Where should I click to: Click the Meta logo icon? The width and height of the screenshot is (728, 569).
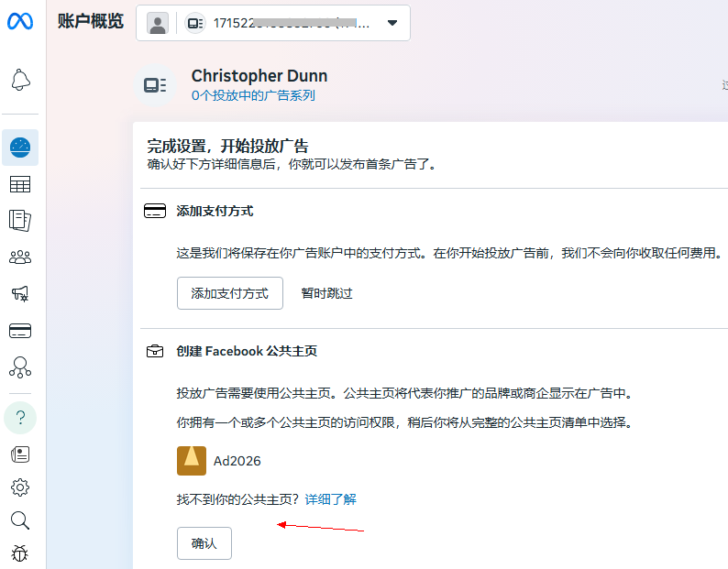(x=20, y=22)
